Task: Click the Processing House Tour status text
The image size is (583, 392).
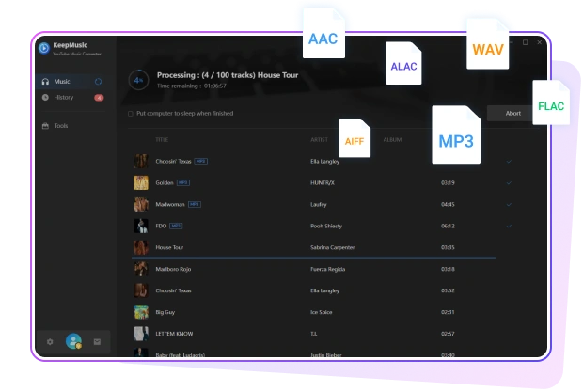Action: [228, 75]
